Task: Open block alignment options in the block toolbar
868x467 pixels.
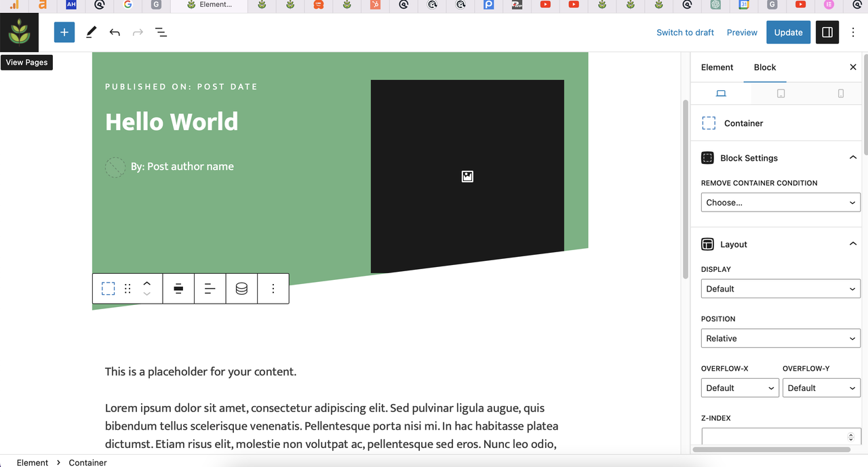Action: (178, 289)
